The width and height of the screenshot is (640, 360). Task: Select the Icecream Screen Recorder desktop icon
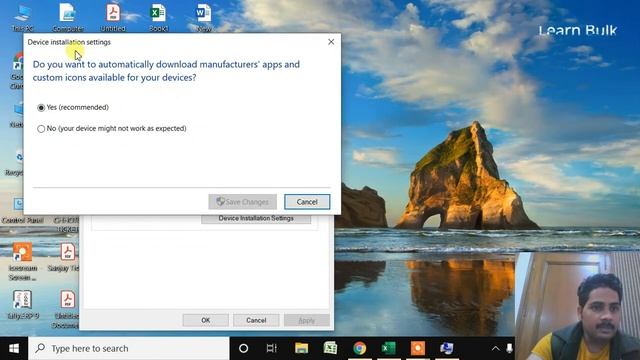pos(22,261)
